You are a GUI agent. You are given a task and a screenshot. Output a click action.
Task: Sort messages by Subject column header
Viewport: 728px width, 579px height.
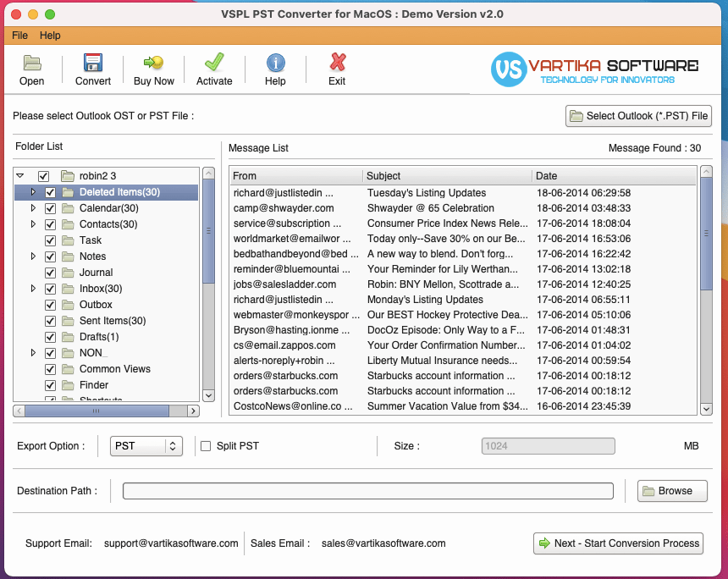pos(448,176)
